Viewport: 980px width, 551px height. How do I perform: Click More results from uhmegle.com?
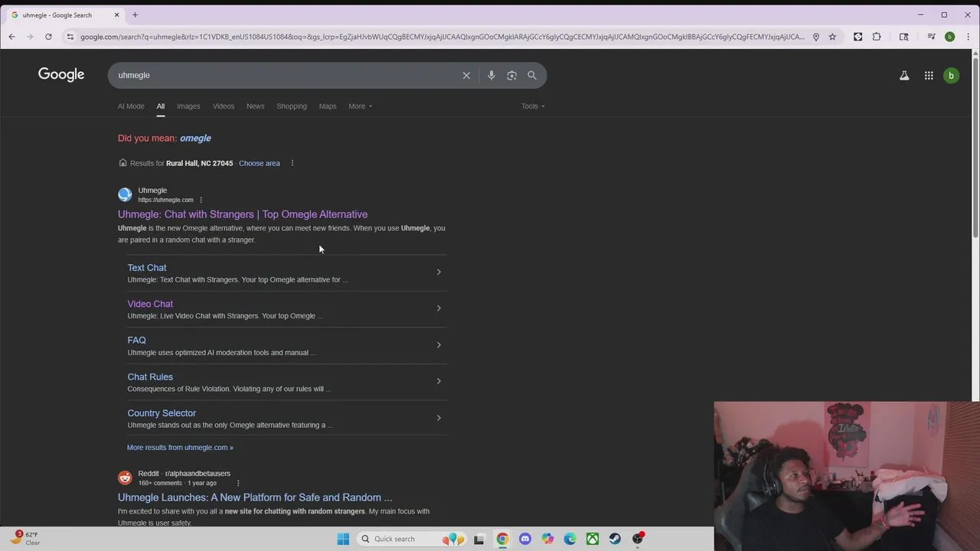click(180, 448)
